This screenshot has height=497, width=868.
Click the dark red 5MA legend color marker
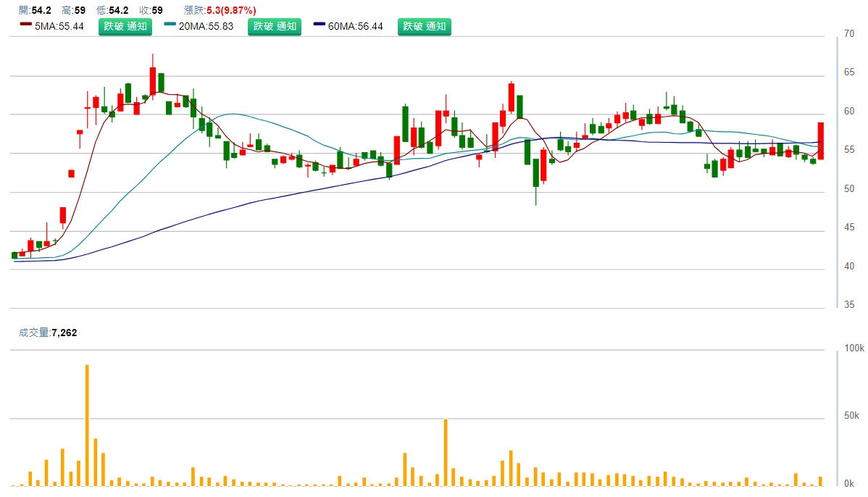[25, 24]
